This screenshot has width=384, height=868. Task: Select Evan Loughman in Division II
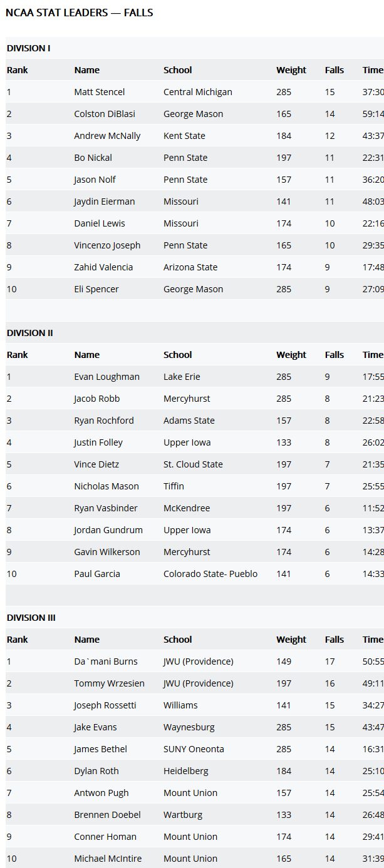[x=107, y=377]
